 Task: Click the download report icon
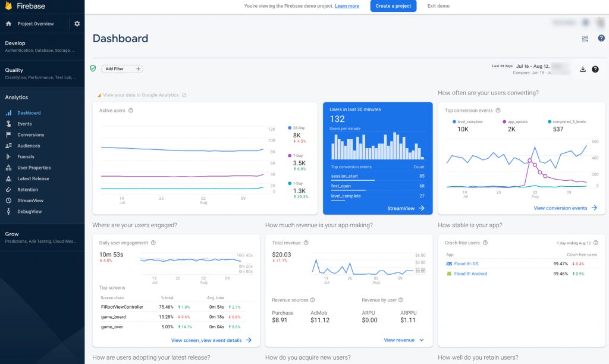pos(583,69)
